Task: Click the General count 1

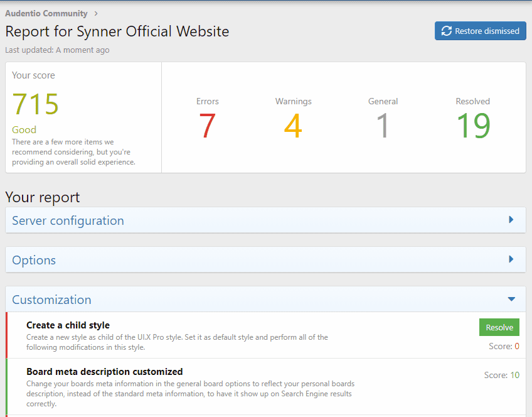Action: click(x=383, y=126)
